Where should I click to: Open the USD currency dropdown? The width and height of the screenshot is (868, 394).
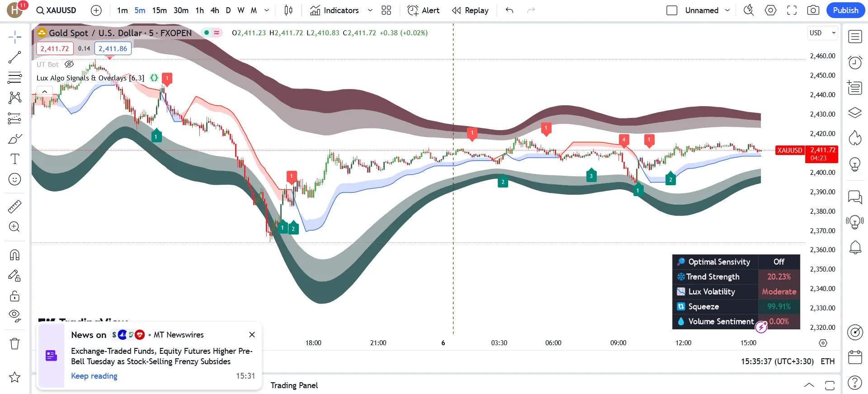[x=822, y=33]
